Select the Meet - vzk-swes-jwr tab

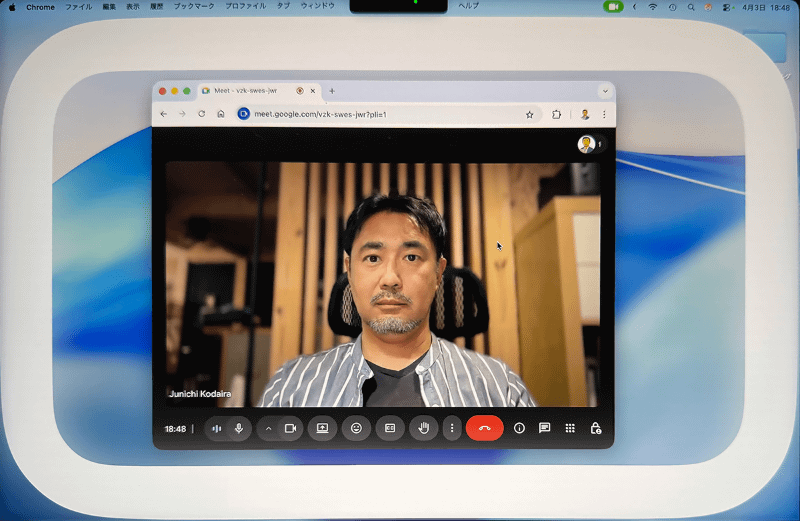(x=259, y=91)
